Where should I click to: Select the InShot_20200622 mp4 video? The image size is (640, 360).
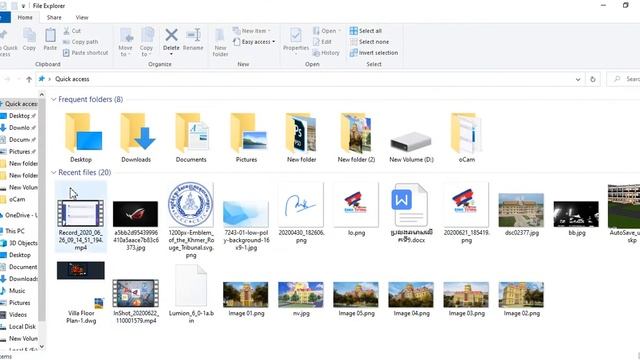click(136, 301)
